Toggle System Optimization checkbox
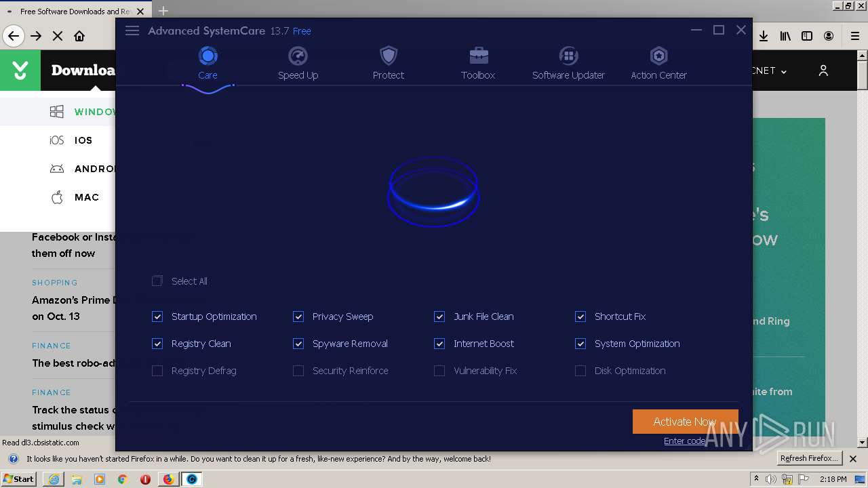The image size is (868, 488). pyautogui.click(x=580, y=344)
